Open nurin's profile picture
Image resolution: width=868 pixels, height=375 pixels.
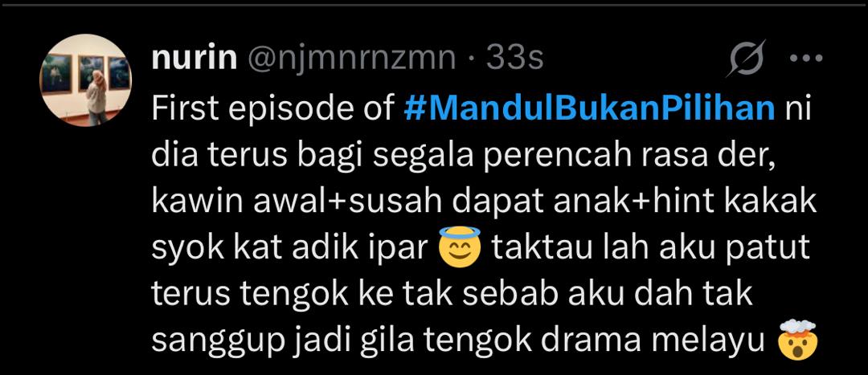(x=85, y=80)
